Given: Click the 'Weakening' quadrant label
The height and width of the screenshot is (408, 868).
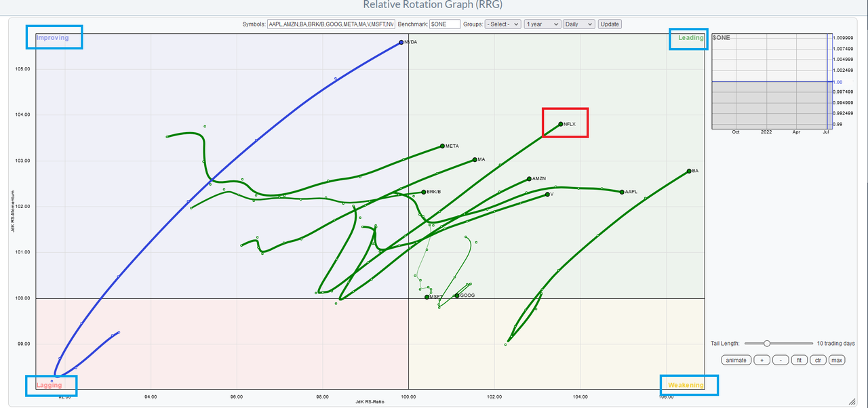Looking at the screenshot, I should [686, 385].
